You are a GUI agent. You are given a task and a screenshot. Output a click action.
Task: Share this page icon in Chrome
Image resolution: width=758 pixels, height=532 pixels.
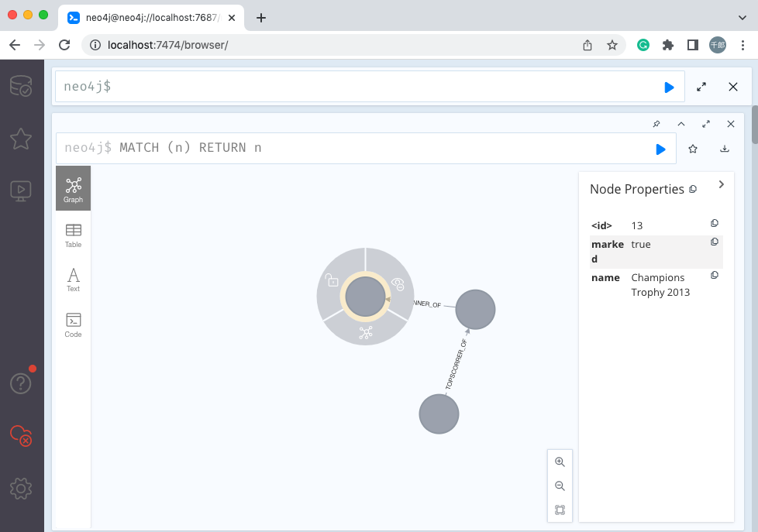coord(587,45)
